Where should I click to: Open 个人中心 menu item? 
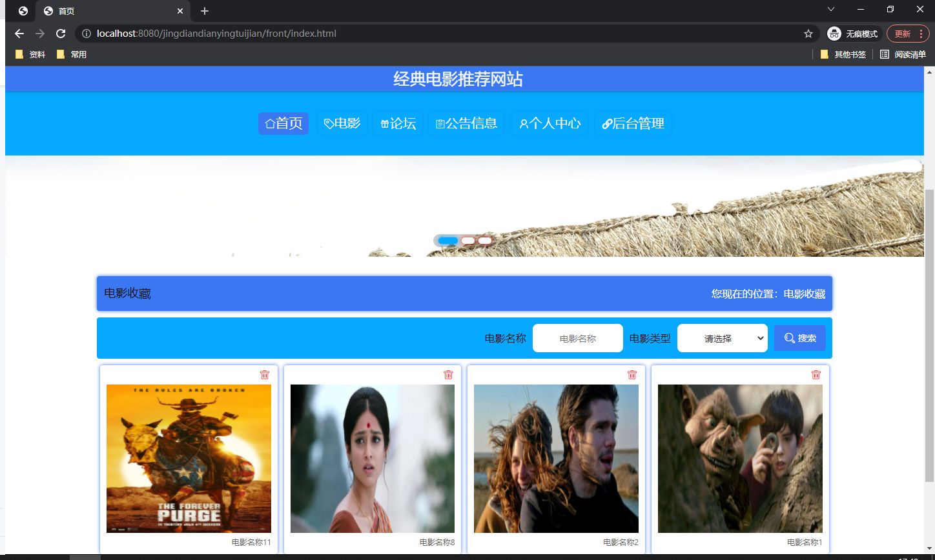coord(550,123)
